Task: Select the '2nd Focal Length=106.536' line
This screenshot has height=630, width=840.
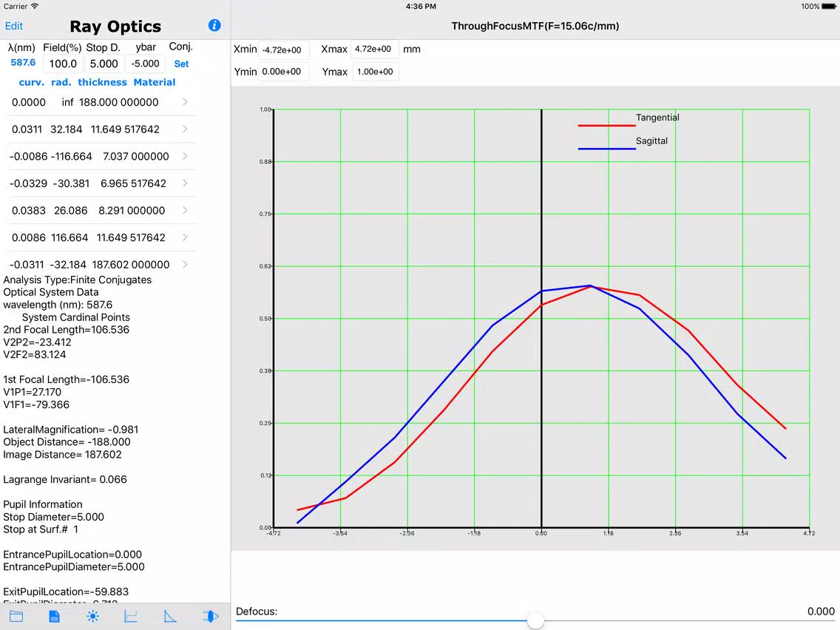Action: tap(67, 330)
